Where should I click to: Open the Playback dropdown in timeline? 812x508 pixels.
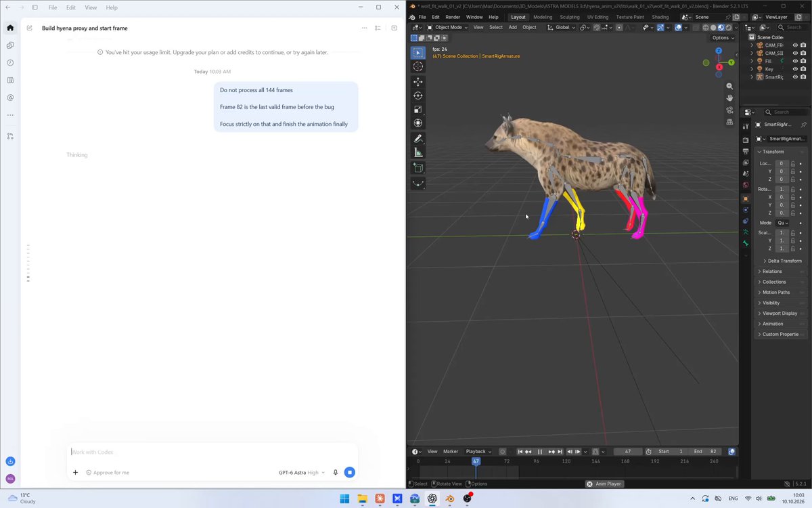[x=478, y=452]
